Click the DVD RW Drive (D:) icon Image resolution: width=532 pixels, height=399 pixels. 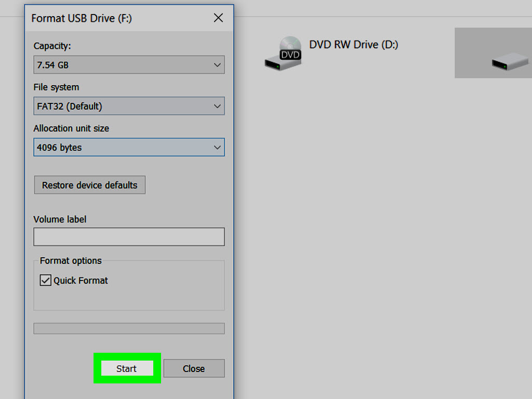(x=283, y=54)
